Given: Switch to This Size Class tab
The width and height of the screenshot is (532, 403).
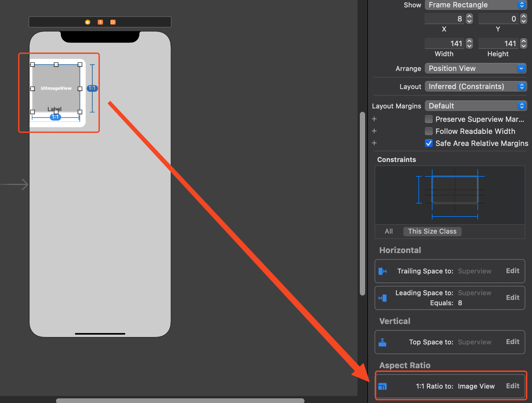Looking at the screenshot, I should pos(432,231).
